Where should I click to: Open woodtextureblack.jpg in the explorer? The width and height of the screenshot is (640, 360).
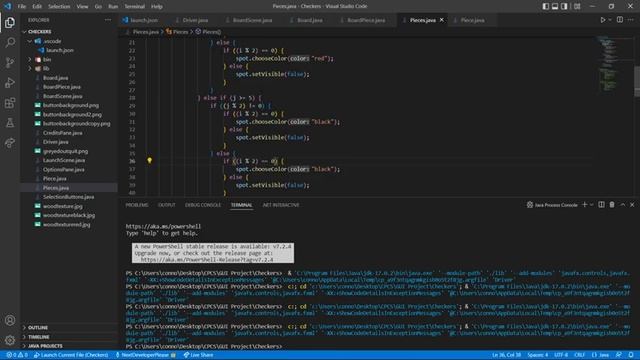tap(69, 215)
